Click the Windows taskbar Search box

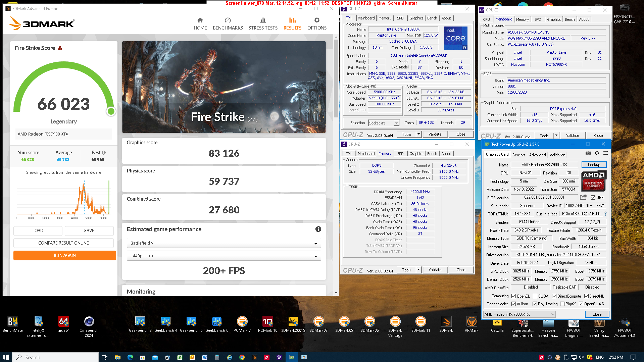pos(56,357)
